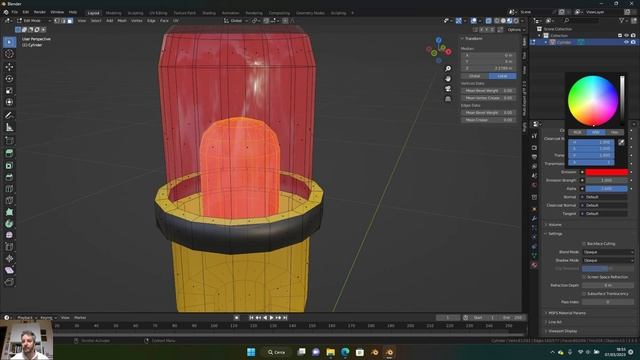Select the Extrude Region tool
The height and width of the screenshot is (360, 640).
tap(9, 153)
